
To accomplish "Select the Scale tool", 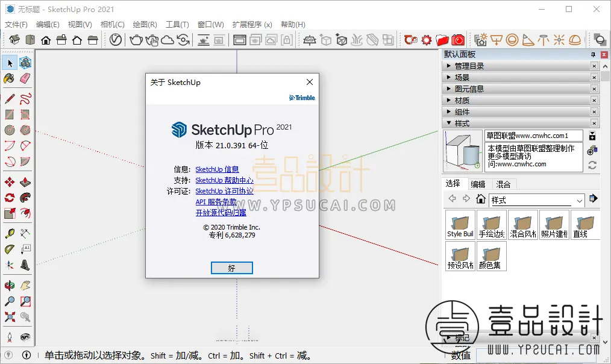I will click(10, 213).
